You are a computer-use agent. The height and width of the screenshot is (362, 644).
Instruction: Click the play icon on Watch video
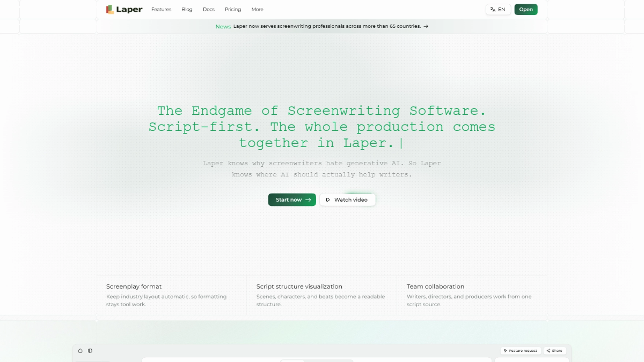[x=328, y=200]
